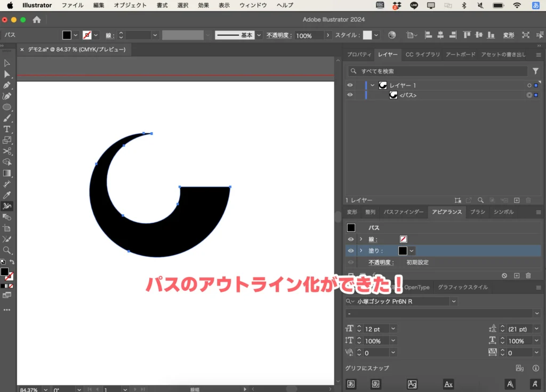This screenshot has height=392, width=546.
Task: Expand the 塗り color swatch dropdown
Action: click(x=412, y=251)
